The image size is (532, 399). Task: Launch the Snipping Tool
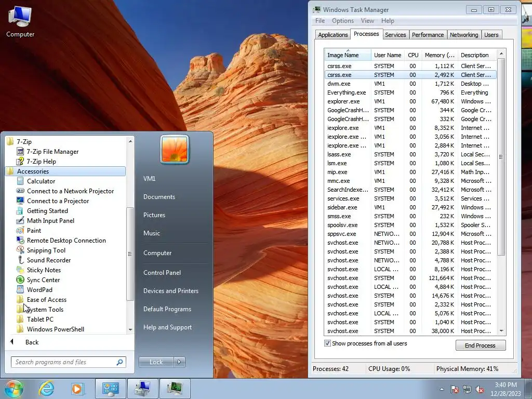point(46,250)
